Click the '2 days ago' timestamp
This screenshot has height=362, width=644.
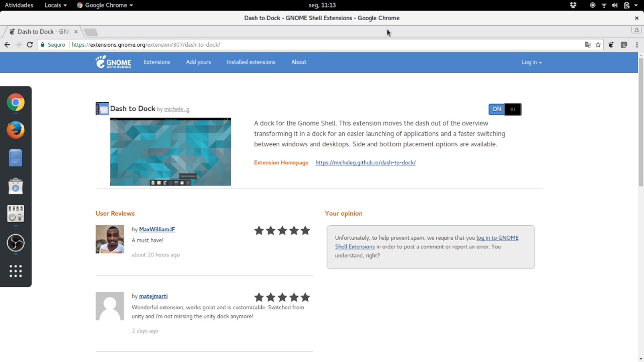[x=145, y=331]
